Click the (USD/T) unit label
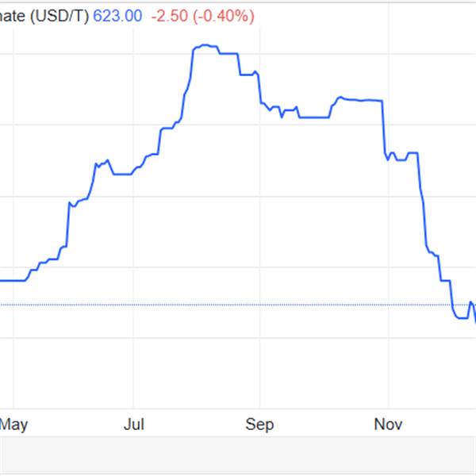 pyautogui.click(x=59, y=16)
